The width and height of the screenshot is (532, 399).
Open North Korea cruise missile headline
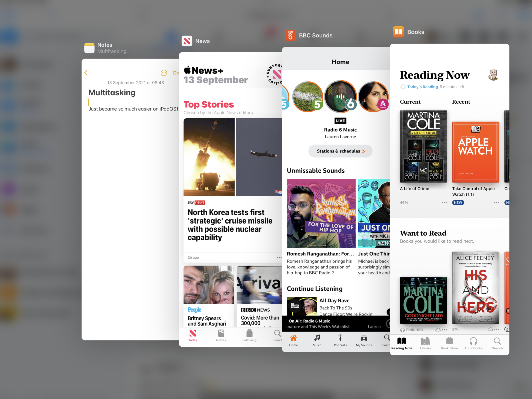pos(230,225)
